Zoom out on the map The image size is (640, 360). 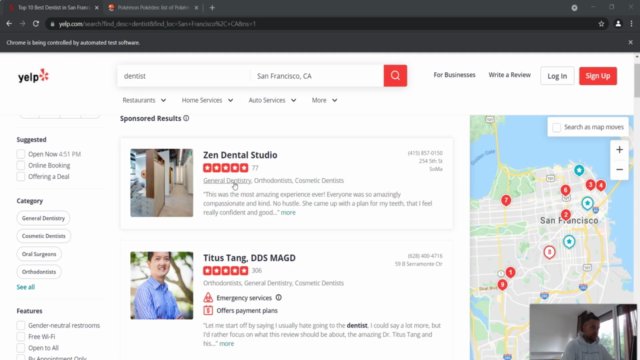click(619, 169)
